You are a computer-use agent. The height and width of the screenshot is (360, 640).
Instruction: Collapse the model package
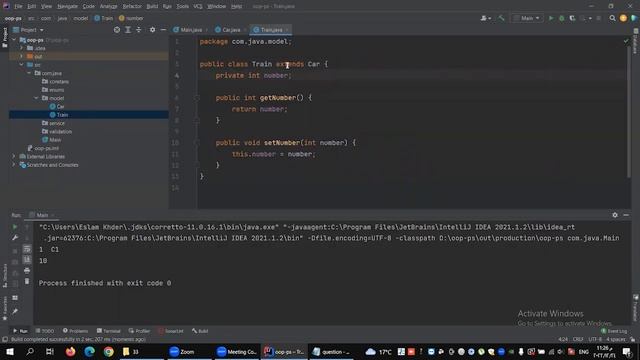[37, 98]
